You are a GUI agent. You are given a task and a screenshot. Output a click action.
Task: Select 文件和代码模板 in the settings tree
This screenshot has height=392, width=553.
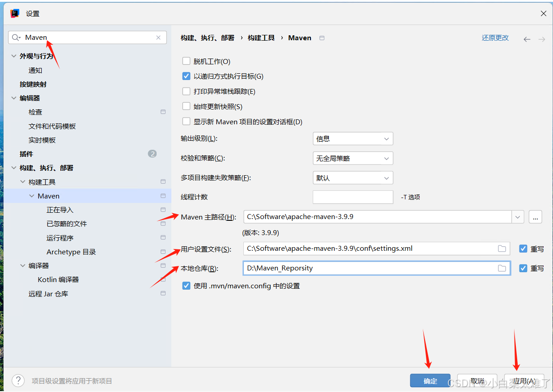click(x=52, y=126)
